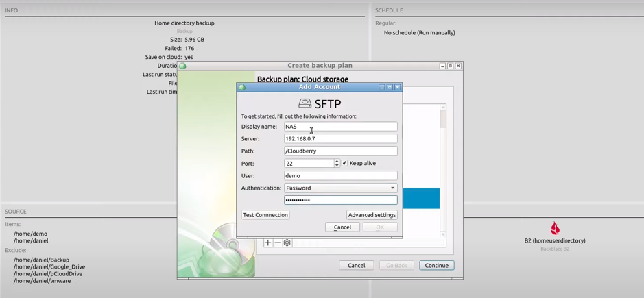Click the Backblaze B2 flame icon
644x298 pixels.
coord(555,228)
